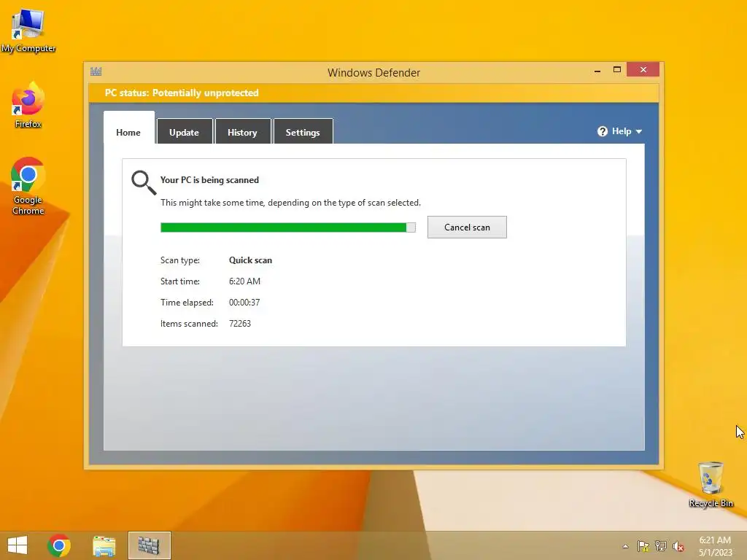Switch to the Home tab
The image size is (747, 560).
tap(128, 133)
